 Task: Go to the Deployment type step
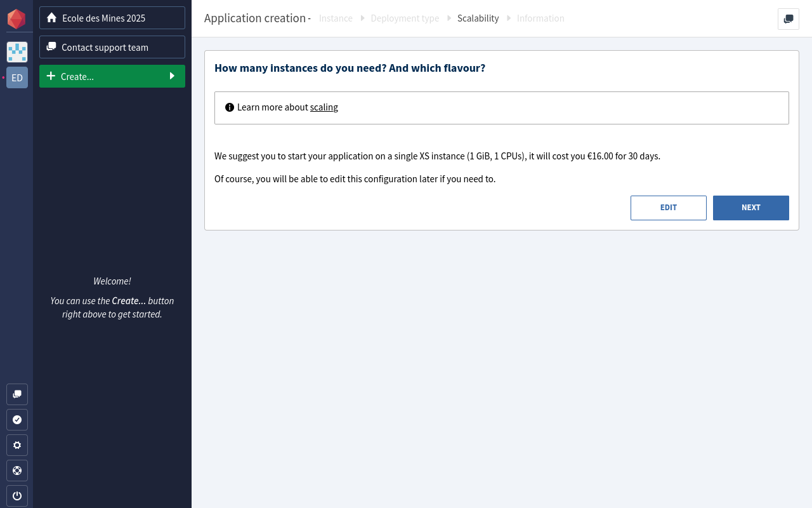(405, 18)
